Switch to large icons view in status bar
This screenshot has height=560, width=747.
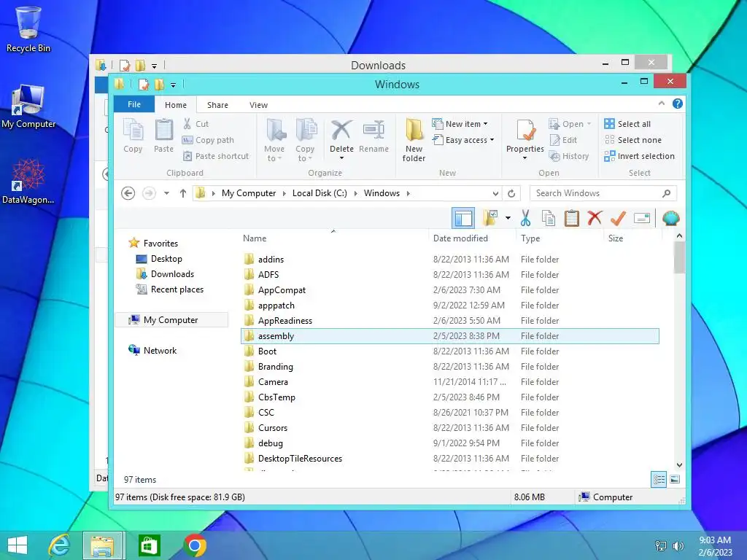[x=675, y=480]
